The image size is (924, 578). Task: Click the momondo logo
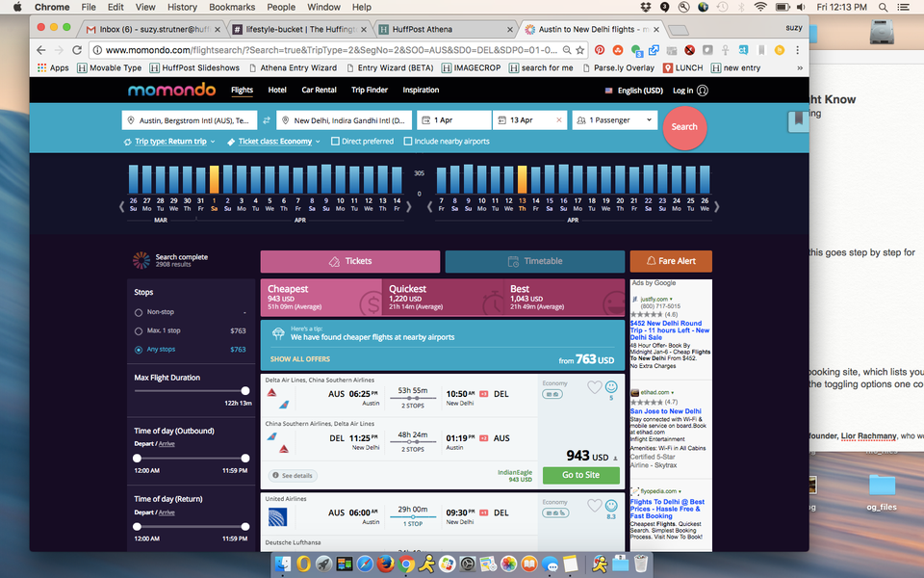(x=171, y=90)
